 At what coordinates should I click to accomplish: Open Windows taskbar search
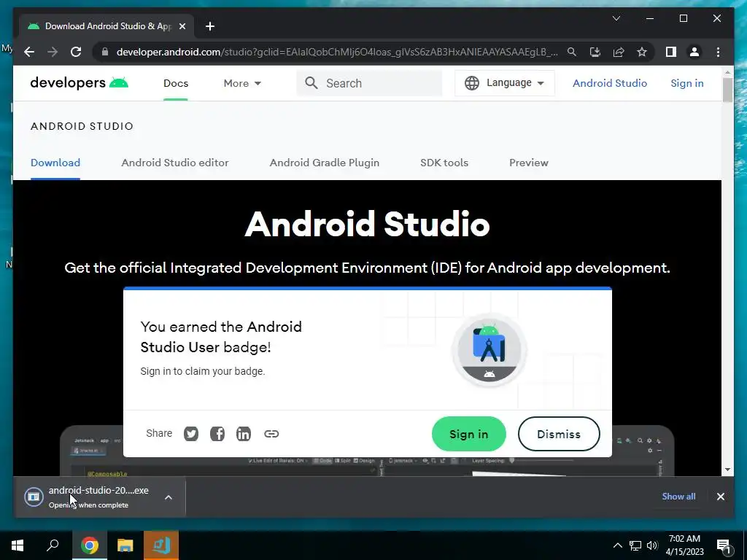(x=53, y=545)
